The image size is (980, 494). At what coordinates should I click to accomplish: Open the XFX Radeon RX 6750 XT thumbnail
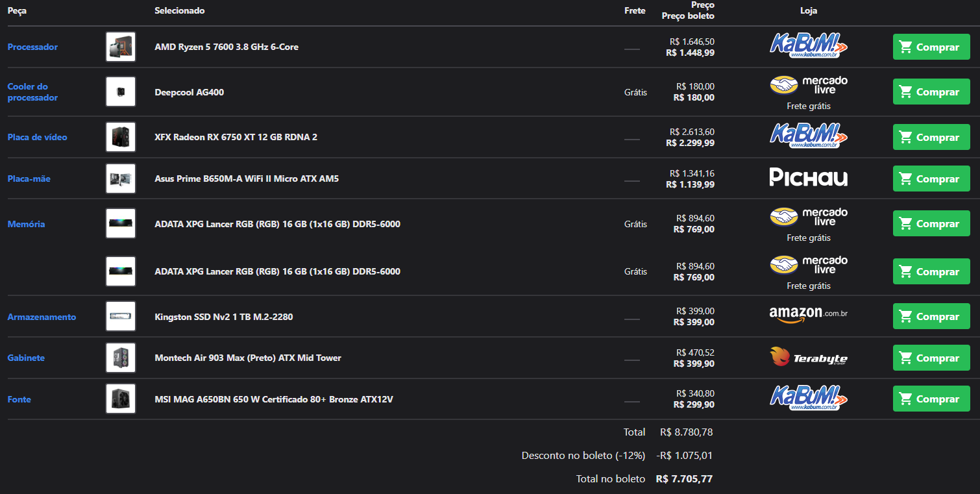pyautogui.click(x=121, y=137)
